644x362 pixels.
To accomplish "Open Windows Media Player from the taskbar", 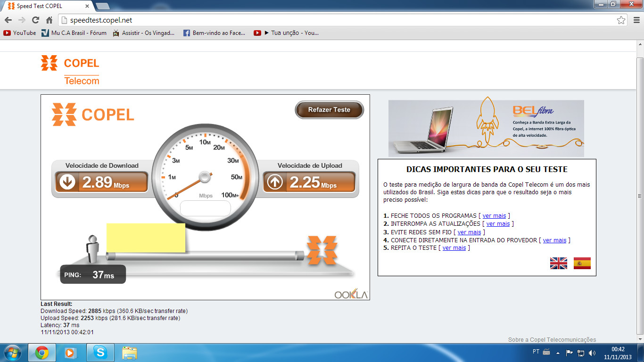I will 70,352.
